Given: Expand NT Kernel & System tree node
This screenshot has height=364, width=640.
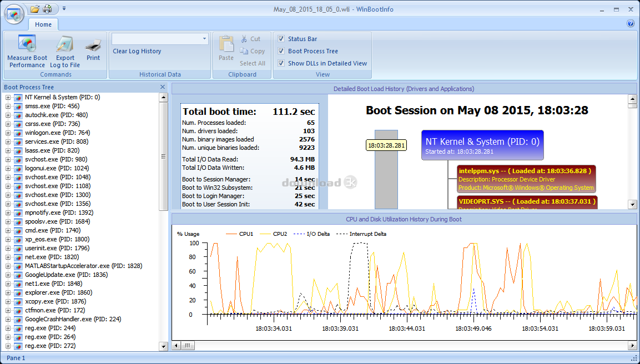Looking at the screenshot, I should [8, 98].
